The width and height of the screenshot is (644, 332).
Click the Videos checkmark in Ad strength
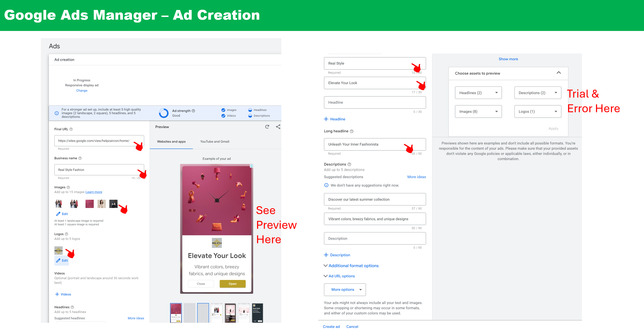[x=223, y=116]
